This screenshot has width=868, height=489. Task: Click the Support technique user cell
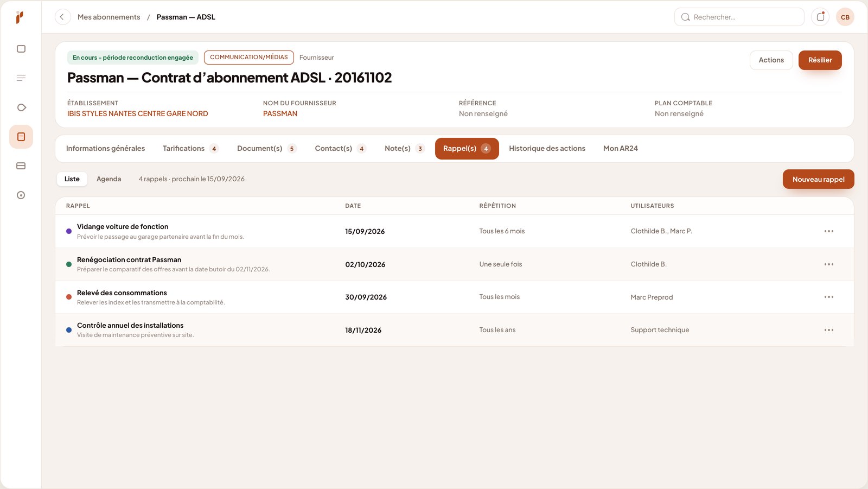point(660,330)
